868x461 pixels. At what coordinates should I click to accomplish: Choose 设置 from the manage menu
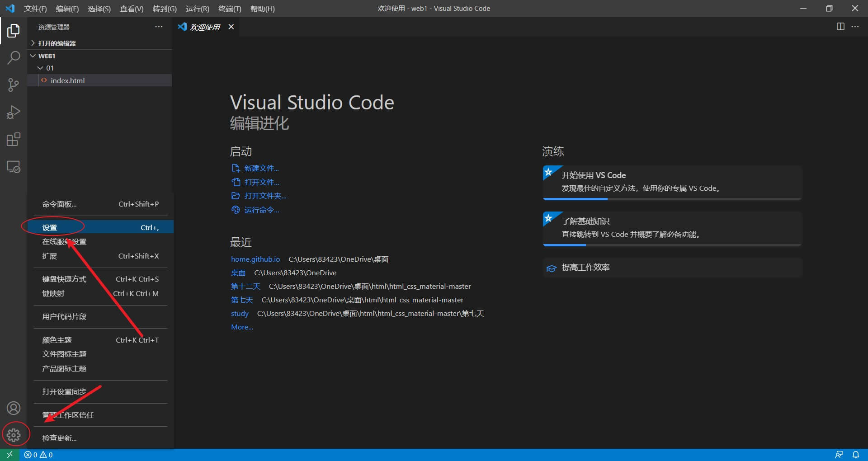coord(100,227)
